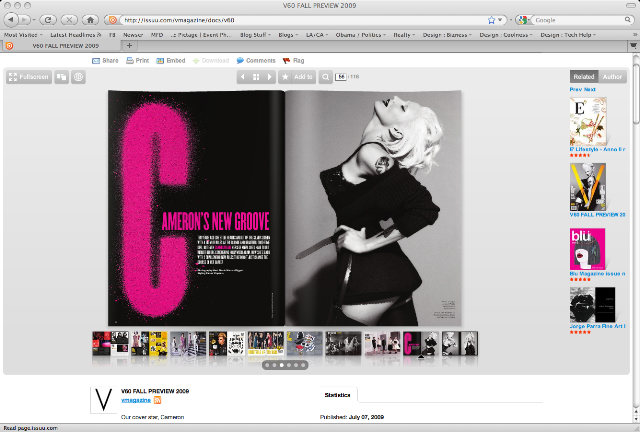Screen dimensions: 640x432
Task: Open the viewer zoom magnifier tool
Action: click(x=325, y=77)
